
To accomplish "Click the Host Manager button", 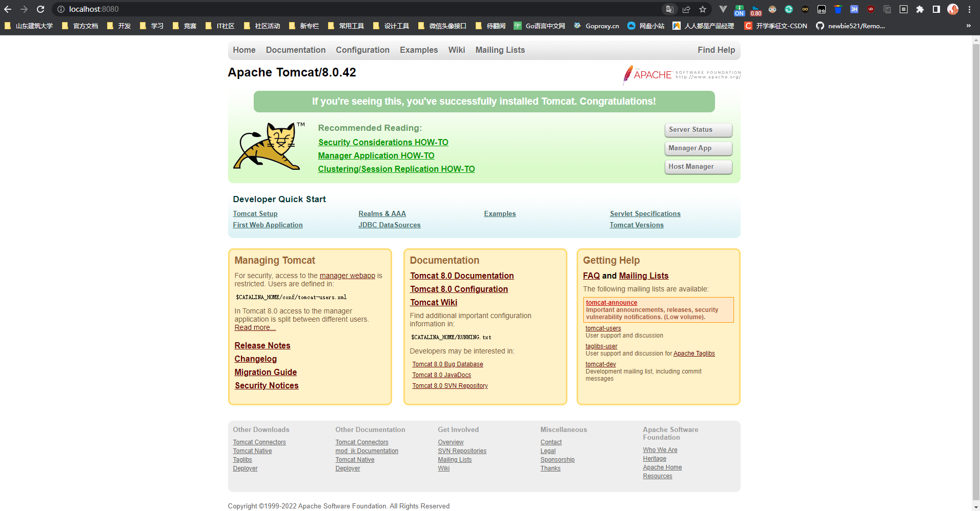I will coord(698,167).
